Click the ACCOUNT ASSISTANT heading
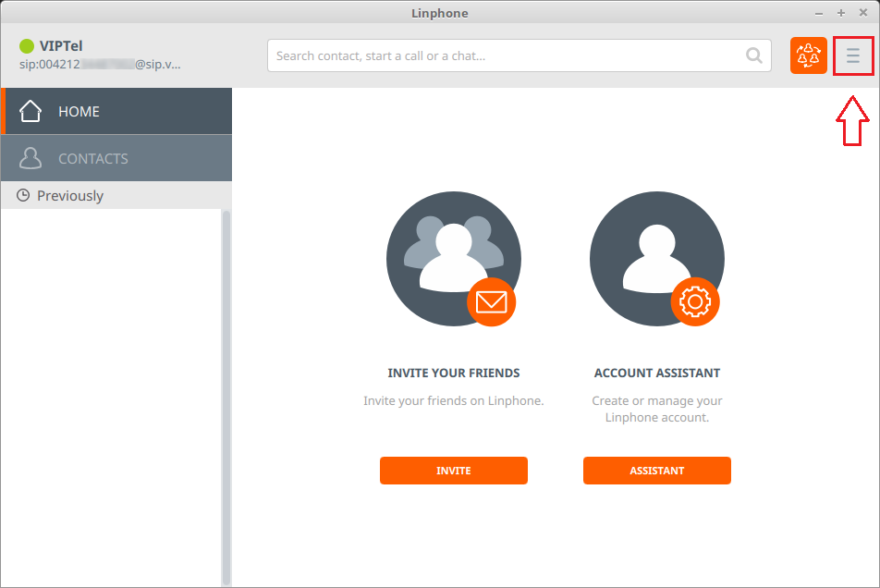The width and height of the screenshot is (880, 588). point(656,374)
